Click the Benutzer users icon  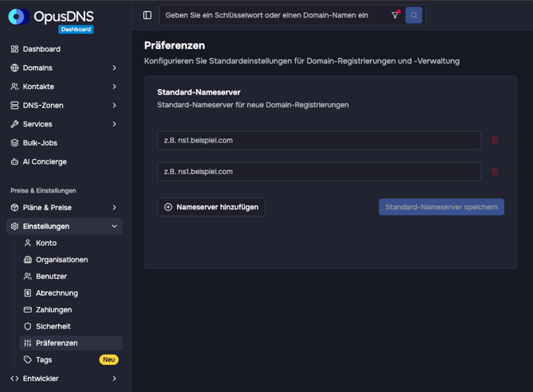click(28, 277)
